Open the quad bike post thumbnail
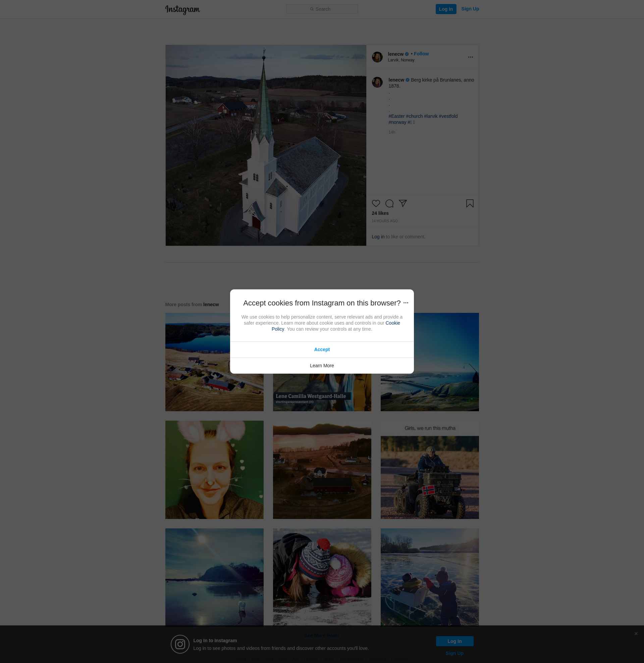Viewport: 644px width, 663px height. tap(430, 470)
